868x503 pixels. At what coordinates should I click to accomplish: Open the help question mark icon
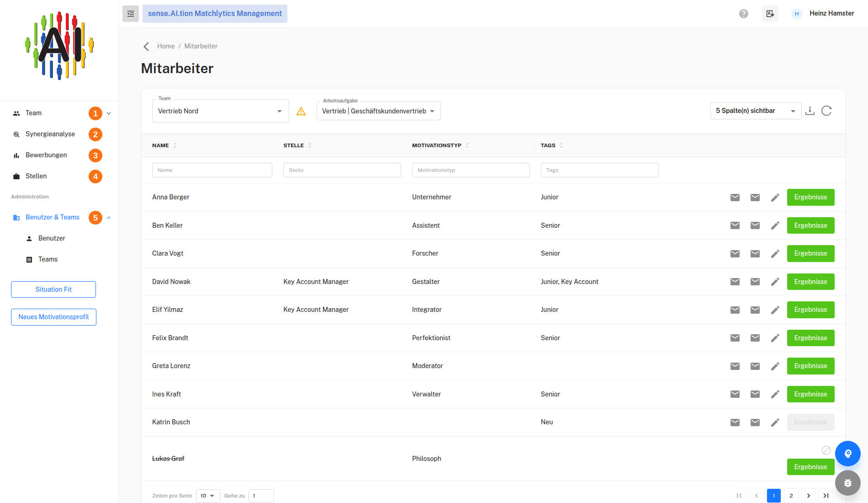pyautogui.click(x=744, y=14)
